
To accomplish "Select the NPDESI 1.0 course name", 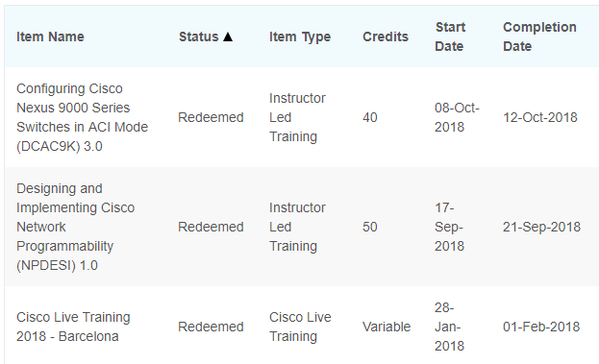I will coord(76,227).
